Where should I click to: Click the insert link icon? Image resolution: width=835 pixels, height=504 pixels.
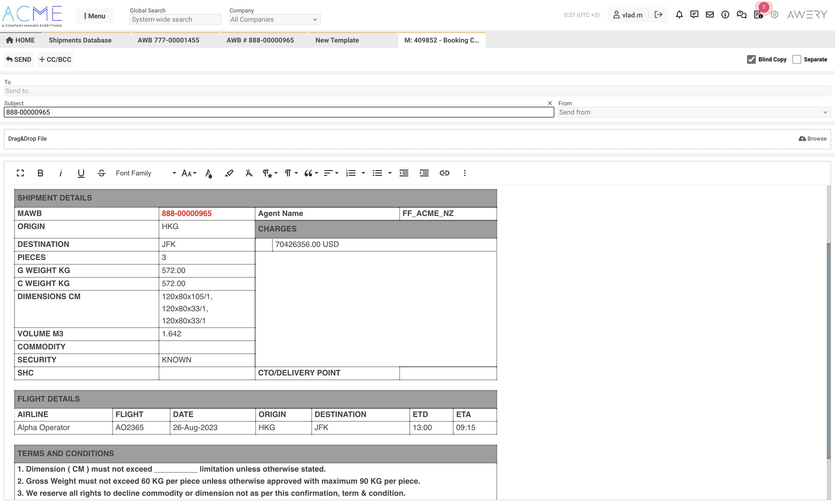click(x=444, y=173)
